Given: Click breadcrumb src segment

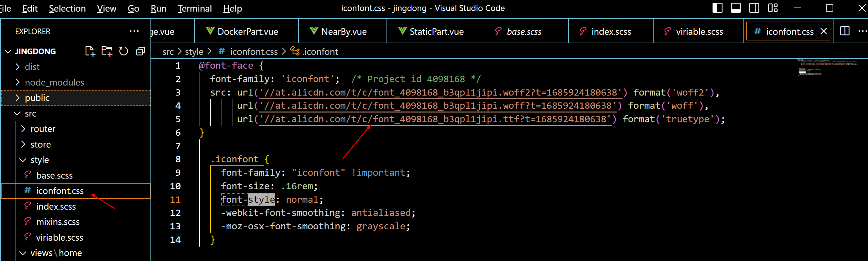Looking at the screenshot, I should (x=168, y=51).
